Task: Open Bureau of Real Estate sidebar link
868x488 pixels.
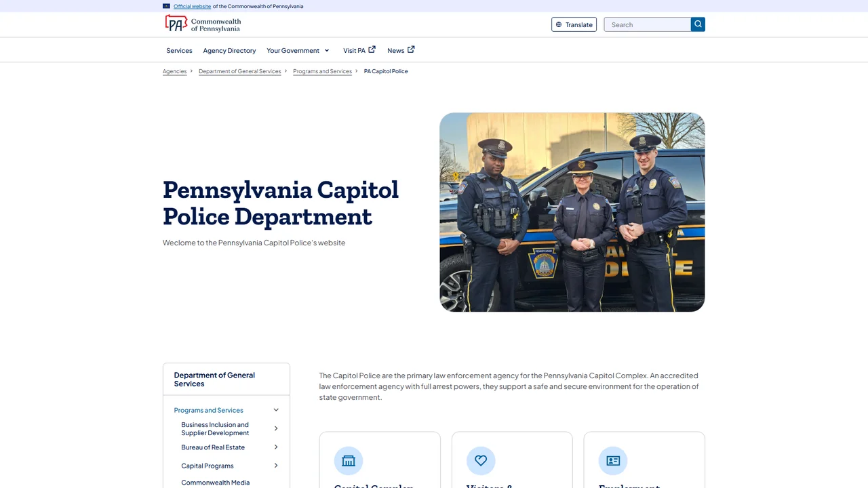Action: [x=213, y=447]
